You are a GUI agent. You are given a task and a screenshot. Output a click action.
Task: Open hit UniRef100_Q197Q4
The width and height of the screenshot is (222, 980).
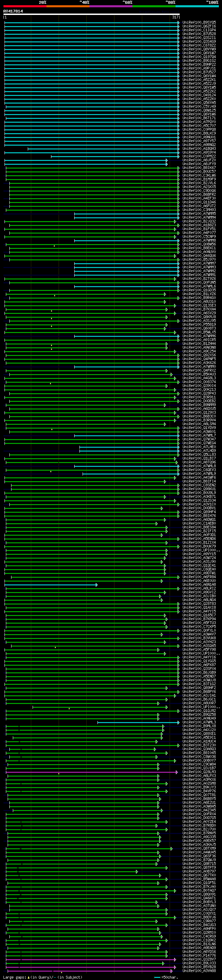tap(199, 57)
